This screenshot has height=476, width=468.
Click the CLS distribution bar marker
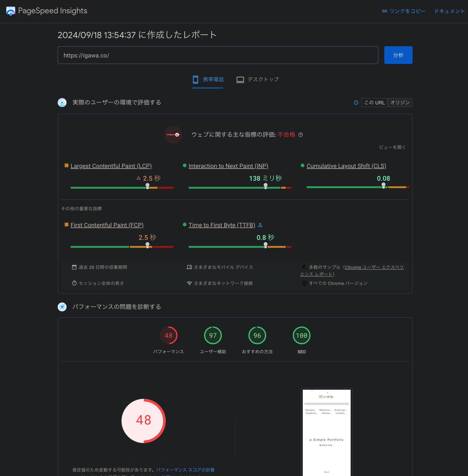383,185
